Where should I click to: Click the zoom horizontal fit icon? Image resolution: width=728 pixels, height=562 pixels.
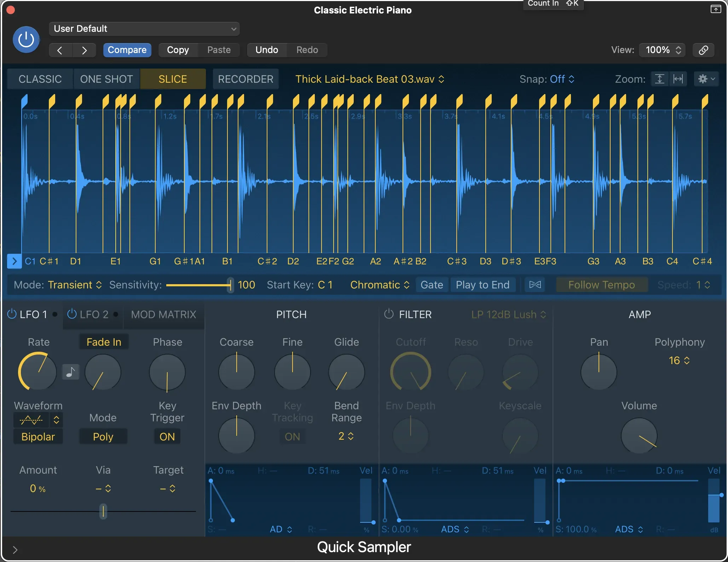tap(678, 79)
